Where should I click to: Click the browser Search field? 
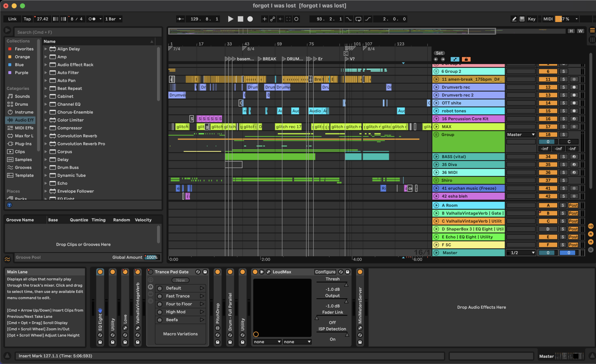pos(88,32)
